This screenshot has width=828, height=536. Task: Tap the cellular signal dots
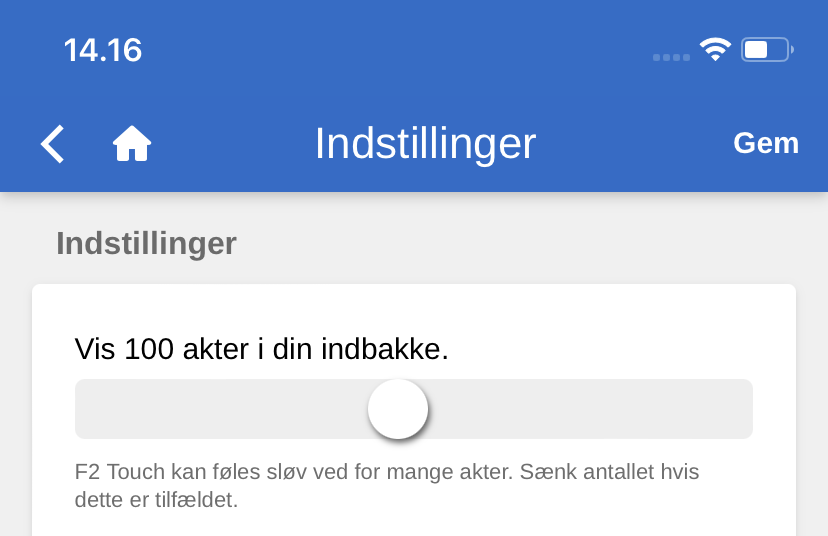click(671, 57)
